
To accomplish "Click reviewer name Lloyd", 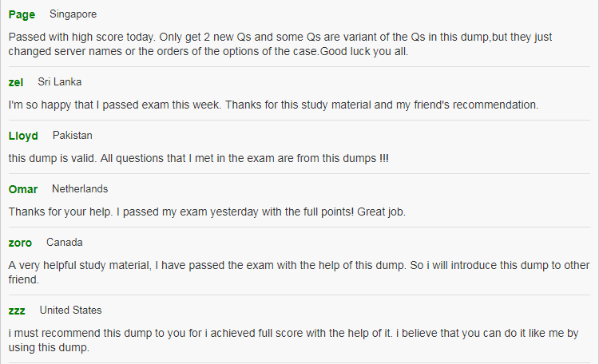I will click(23, 136).
